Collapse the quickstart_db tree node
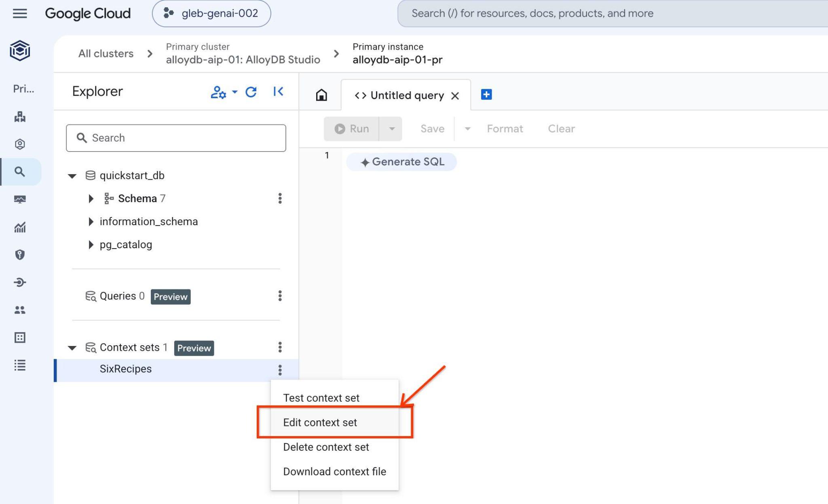828x504 pixels. click(72, 176)
